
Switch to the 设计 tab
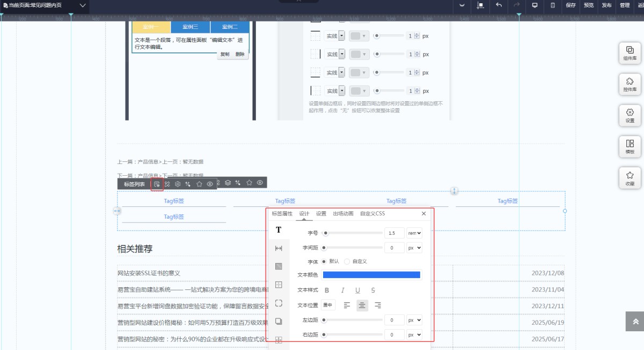pos(304,213)
